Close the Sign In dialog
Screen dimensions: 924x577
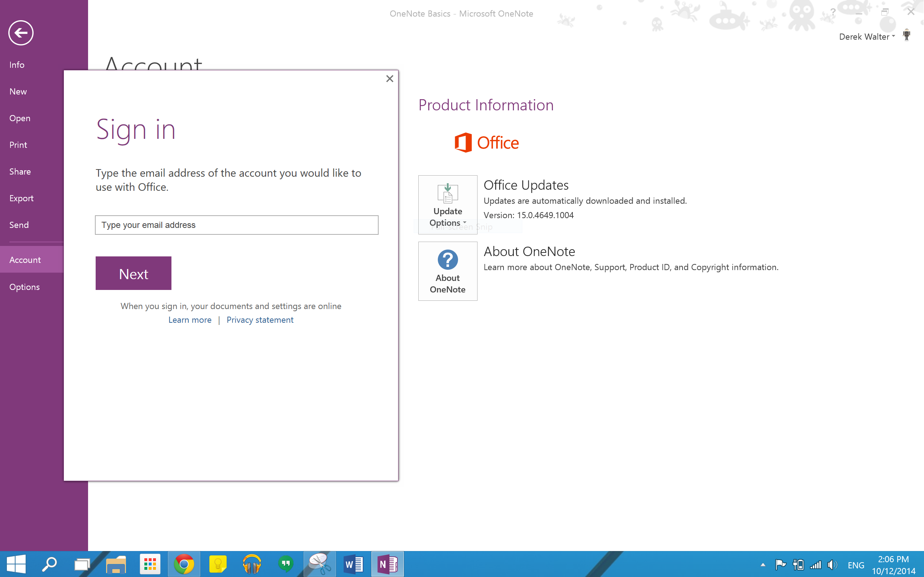[x=390, y=79]
